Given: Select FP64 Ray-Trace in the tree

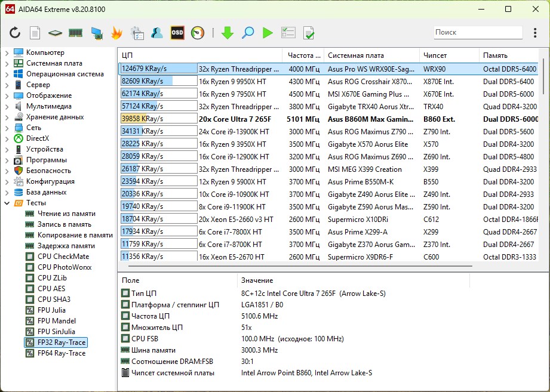Looking at the screenshot, I should (x=61, y=353).
